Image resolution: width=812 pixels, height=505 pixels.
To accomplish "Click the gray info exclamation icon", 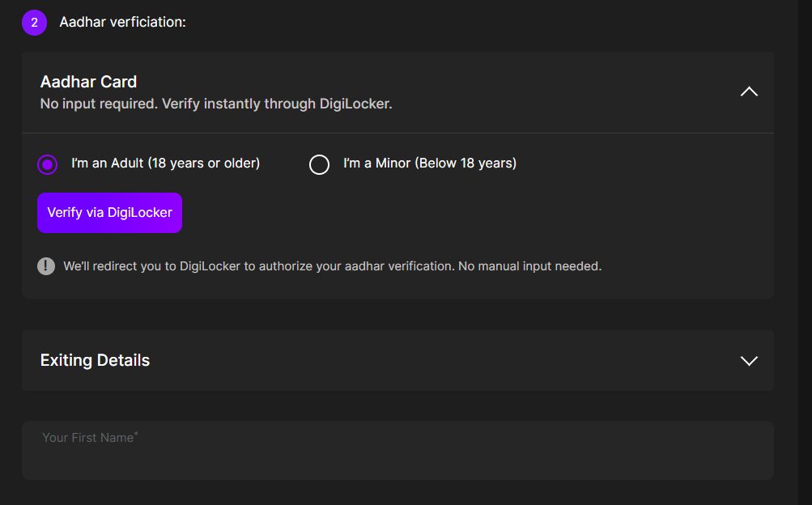I will [x=46, y=266].
